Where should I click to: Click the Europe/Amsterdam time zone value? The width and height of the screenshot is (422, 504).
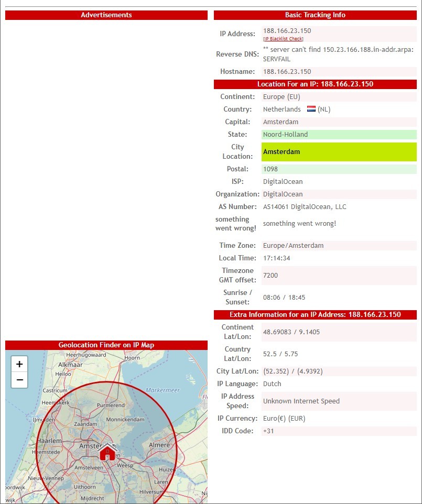click(293, 246)
